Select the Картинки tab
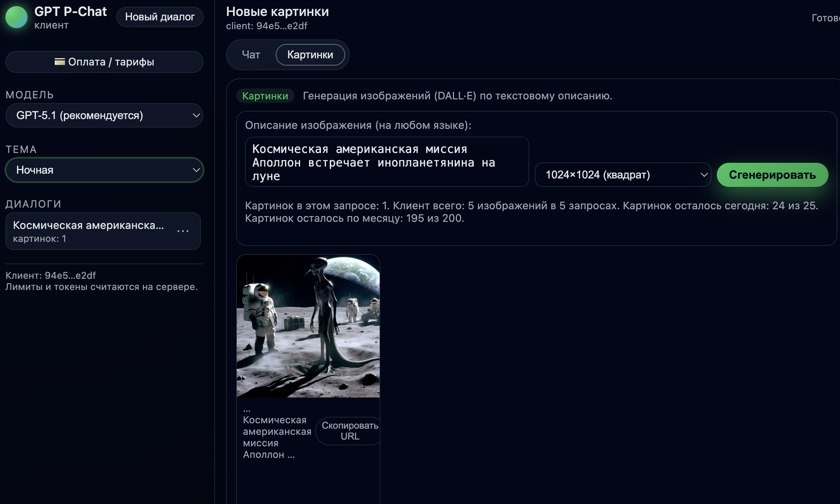The width and height of the screenshot is (840, 504). [310, 55]
